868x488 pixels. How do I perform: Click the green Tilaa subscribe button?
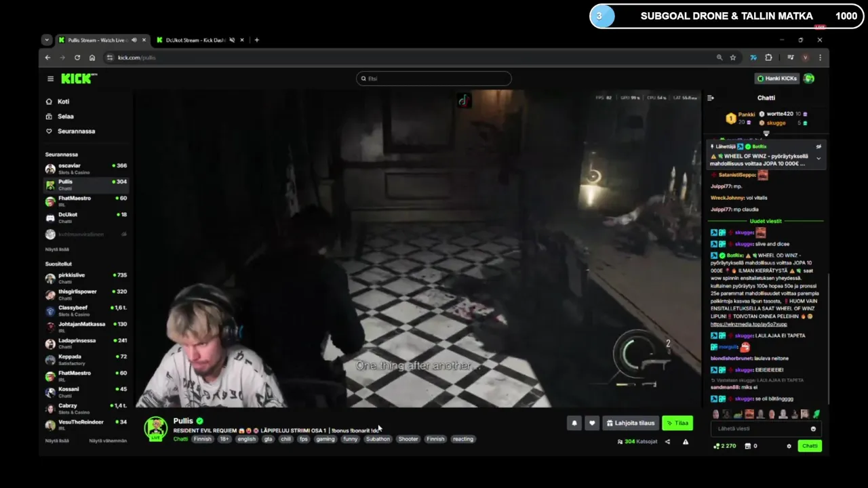click(677, 423)
